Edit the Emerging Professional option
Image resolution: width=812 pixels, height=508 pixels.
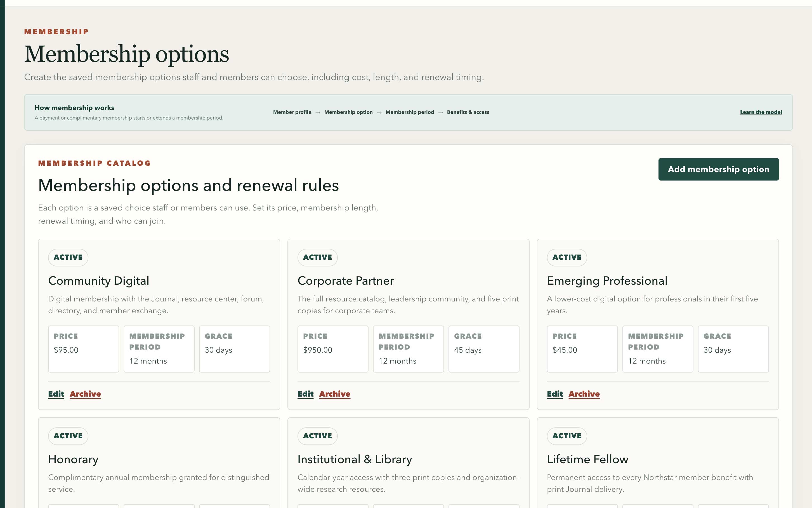[555, 394]
